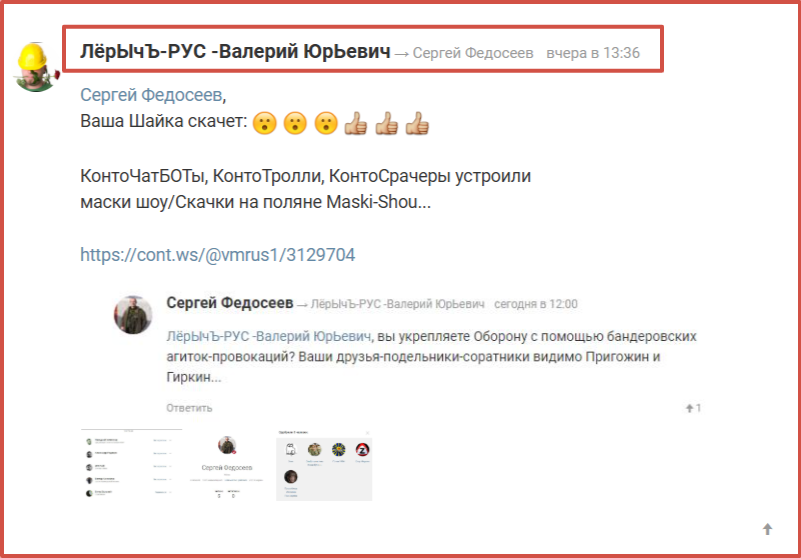Click the blue Сергей Федосеев mention in comment body
Image resolution: width=801 pixels, height=558 pixels.
point(152,95)
